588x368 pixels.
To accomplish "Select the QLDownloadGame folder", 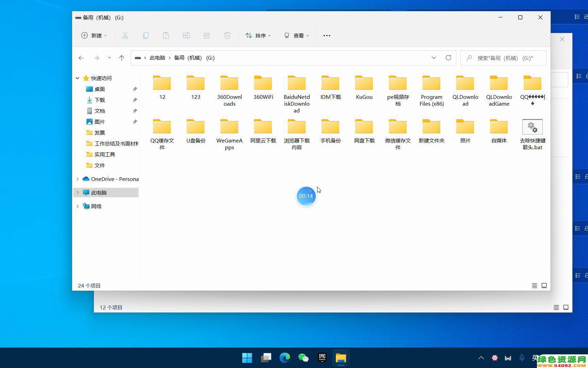I will 499,91.
